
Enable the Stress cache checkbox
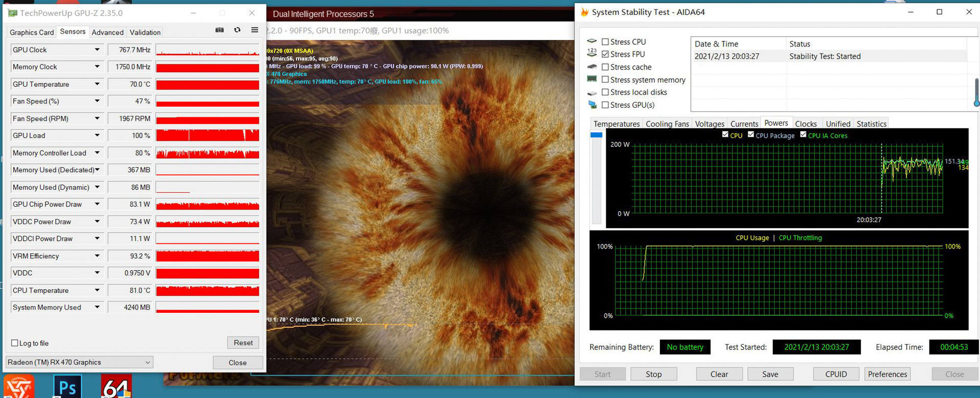tap(605, 67)
